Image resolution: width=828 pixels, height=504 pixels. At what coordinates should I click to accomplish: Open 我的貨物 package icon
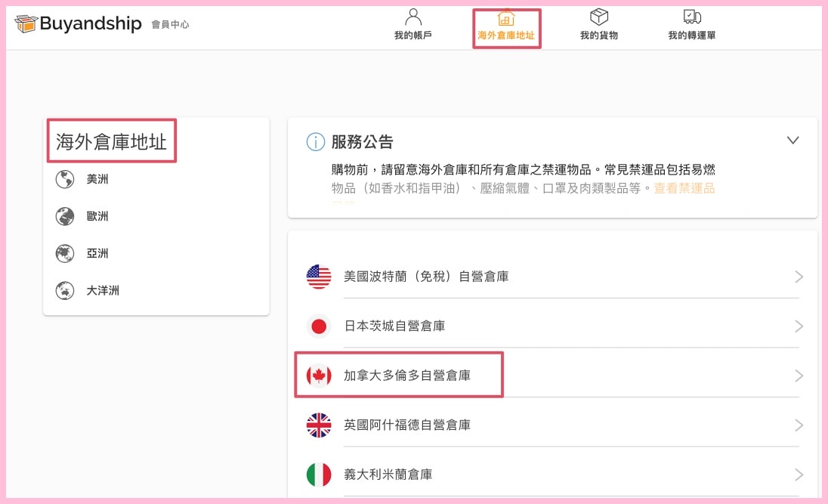(x=599, y=17)
